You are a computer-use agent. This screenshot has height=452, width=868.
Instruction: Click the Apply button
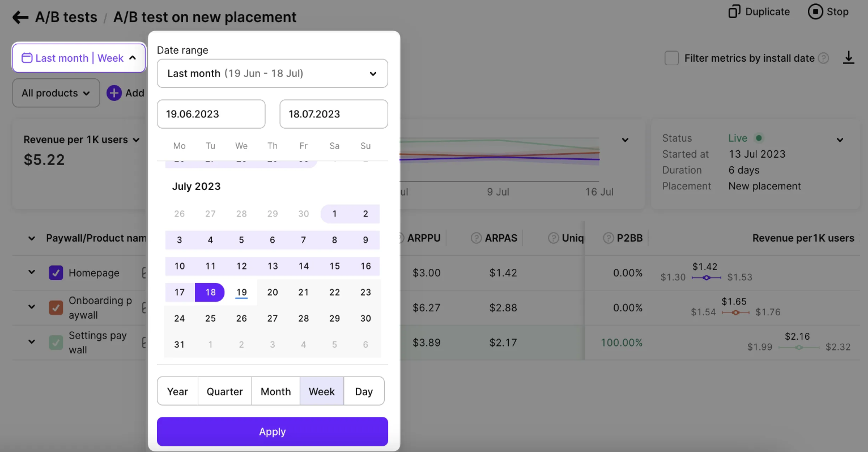coord(272,432)
